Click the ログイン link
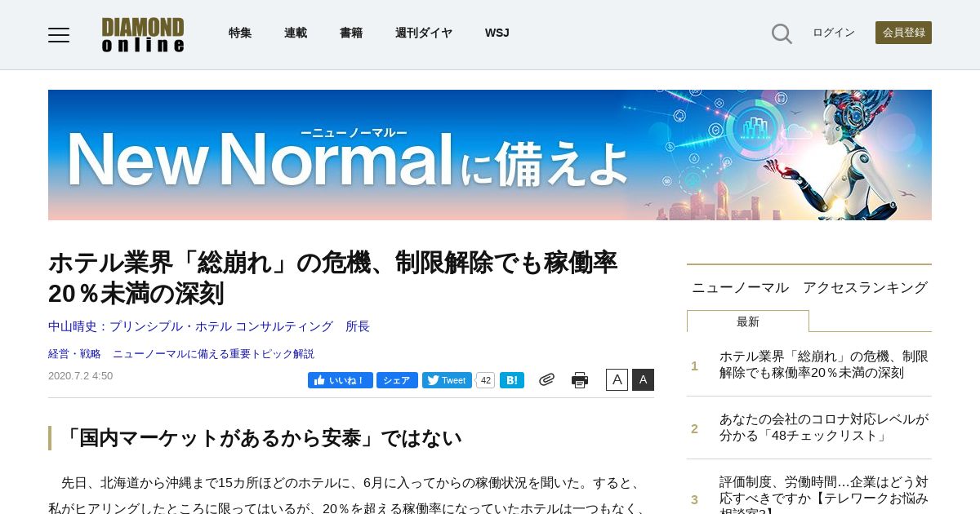980x514 pixels. [833, 33]
